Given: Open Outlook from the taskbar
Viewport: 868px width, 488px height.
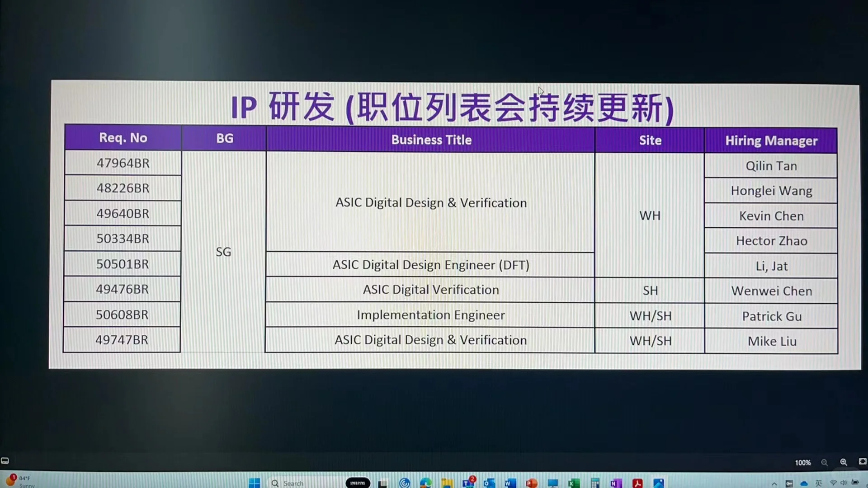Looking at the screenshot, I should pyautogui.click(x=488, y=483).
